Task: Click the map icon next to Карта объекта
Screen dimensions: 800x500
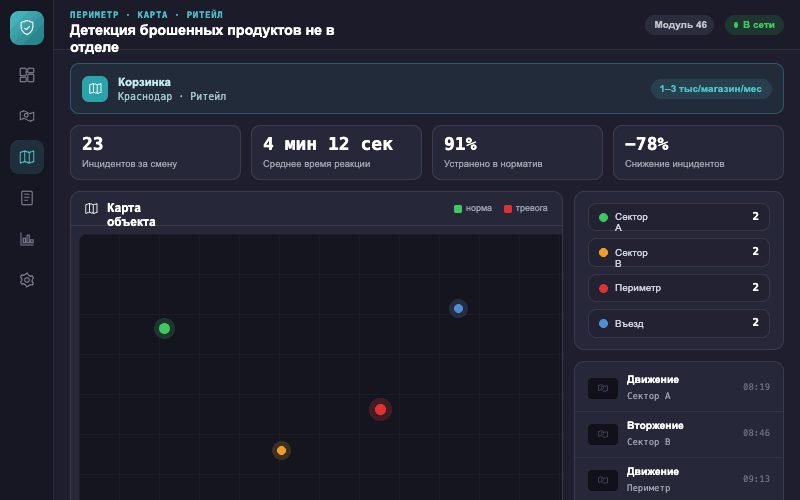Action: (x=91, y=208)
